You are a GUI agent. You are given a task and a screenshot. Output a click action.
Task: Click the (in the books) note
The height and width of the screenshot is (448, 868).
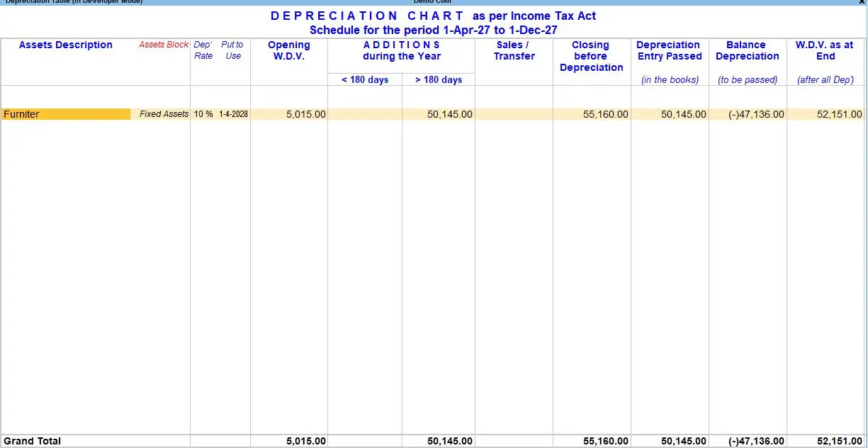coord(670,79)
